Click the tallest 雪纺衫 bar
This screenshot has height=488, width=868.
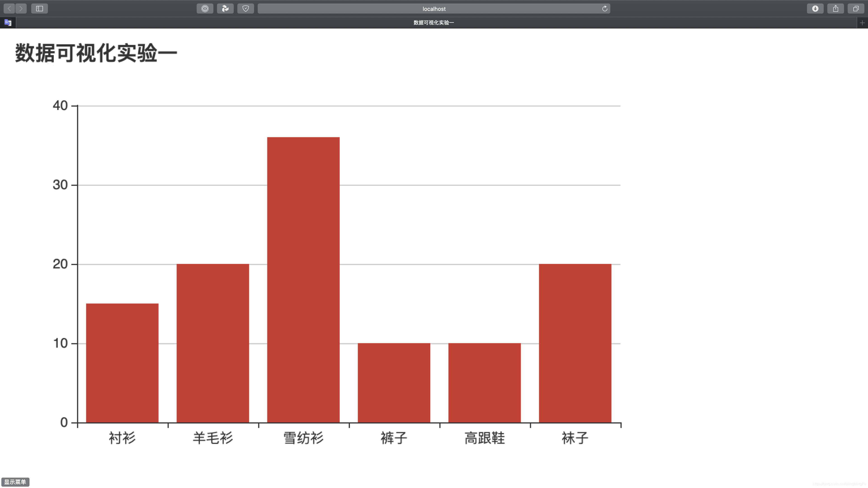point(303,279)
